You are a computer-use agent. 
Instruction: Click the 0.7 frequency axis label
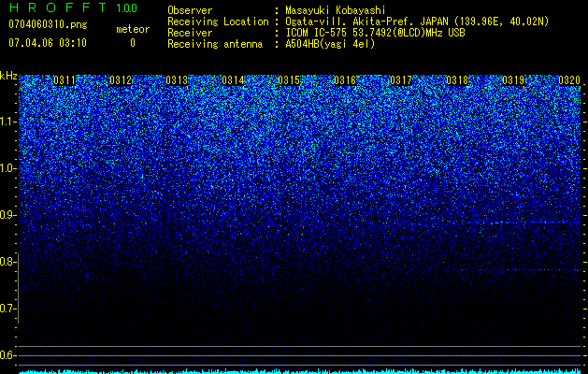(x=8, y=309)
